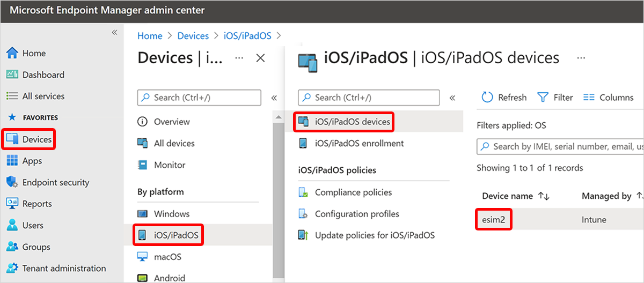Image resolution: width=644 pixels, height=283 pixels.
Task: Select Endpoint security shield icon
Action: point(12,182)
